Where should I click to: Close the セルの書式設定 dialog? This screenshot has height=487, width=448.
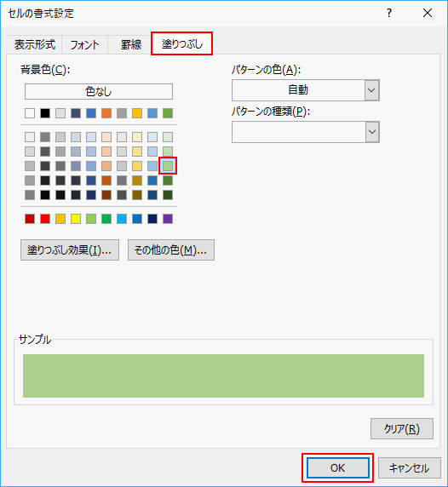428,13
